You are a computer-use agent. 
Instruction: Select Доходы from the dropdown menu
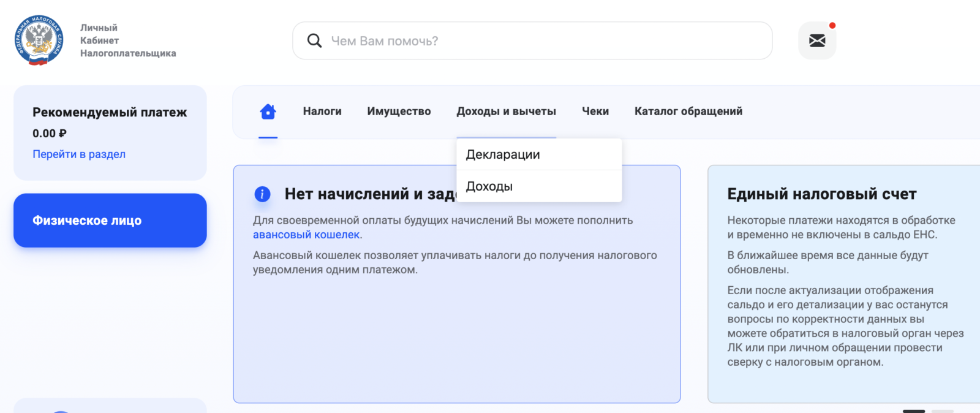pyautogui.click(x=539, y=186)
